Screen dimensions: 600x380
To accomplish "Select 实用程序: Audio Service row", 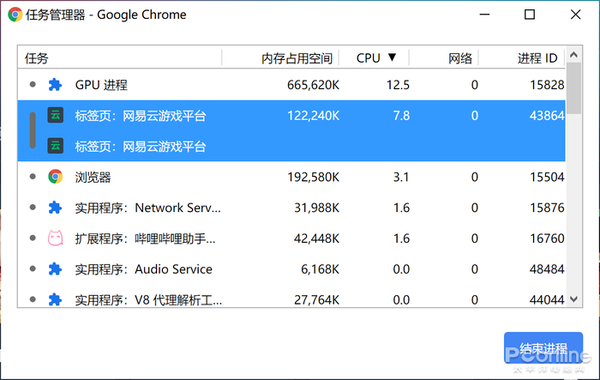I will (x=292, y=269).
